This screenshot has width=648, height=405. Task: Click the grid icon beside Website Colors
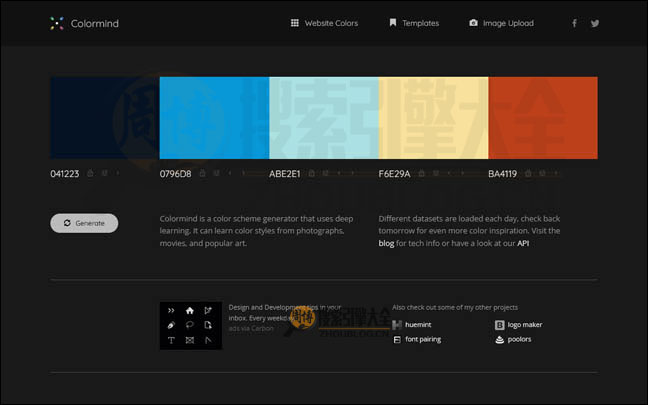pos(294,23)
